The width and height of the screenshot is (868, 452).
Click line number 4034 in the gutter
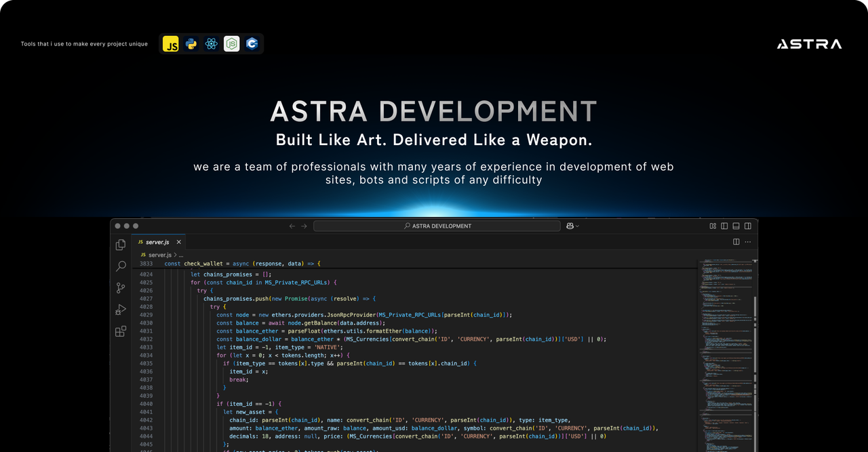[146, 355]
